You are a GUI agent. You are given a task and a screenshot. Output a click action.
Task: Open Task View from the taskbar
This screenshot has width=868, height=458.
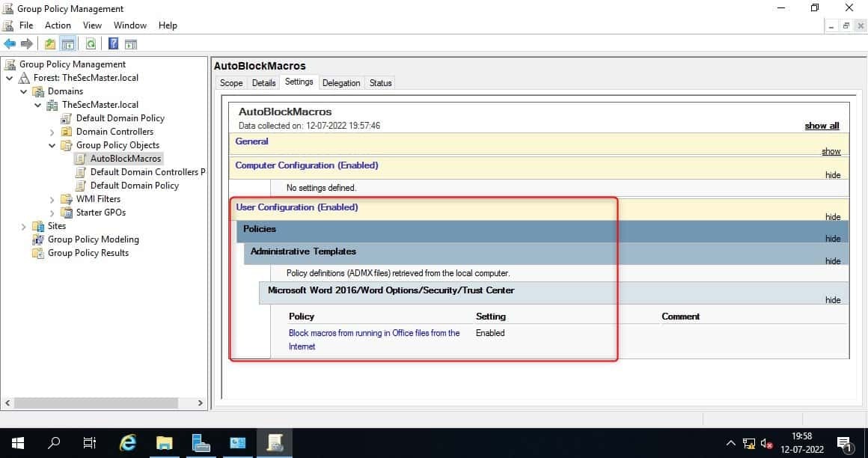pyautogui.click(x=89, y=443)
